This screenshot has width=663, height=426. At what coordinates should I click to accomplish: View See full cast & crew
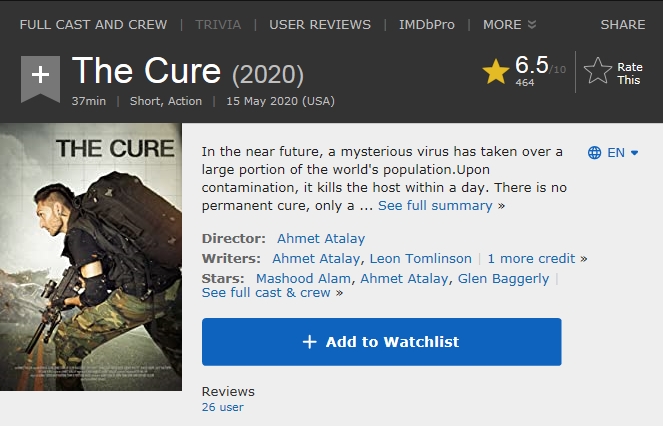coord(266,293)
